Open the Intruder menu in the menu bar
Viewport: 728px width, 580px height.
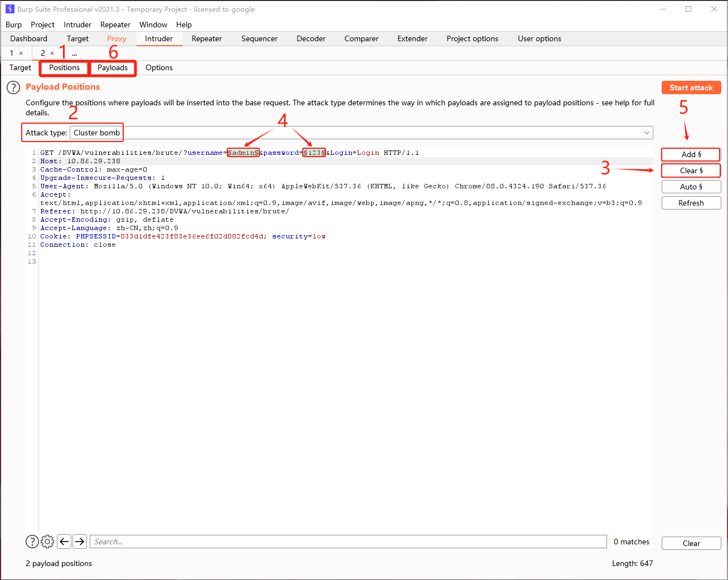click(x=77, y=25)
